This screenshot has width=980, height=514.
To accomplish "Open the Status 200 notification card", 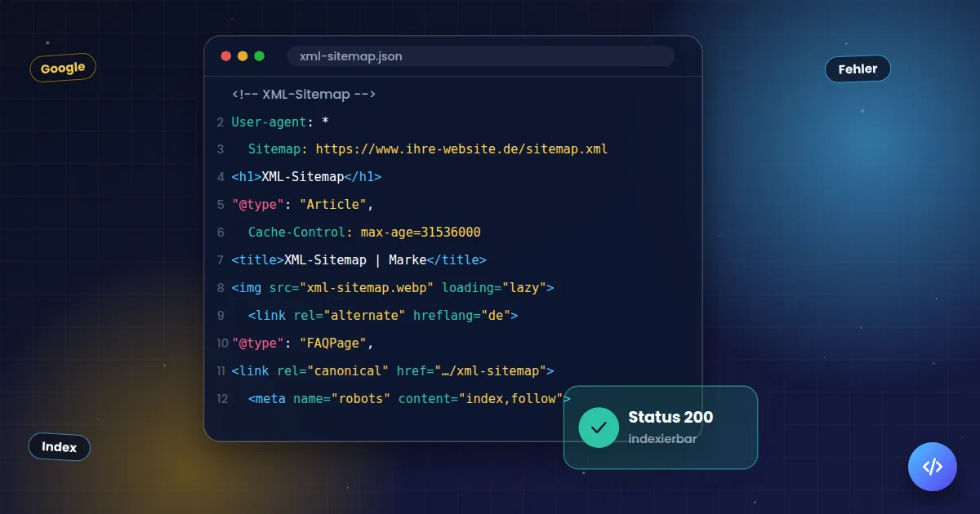I will pyautogui.click(x=661, y=428).
